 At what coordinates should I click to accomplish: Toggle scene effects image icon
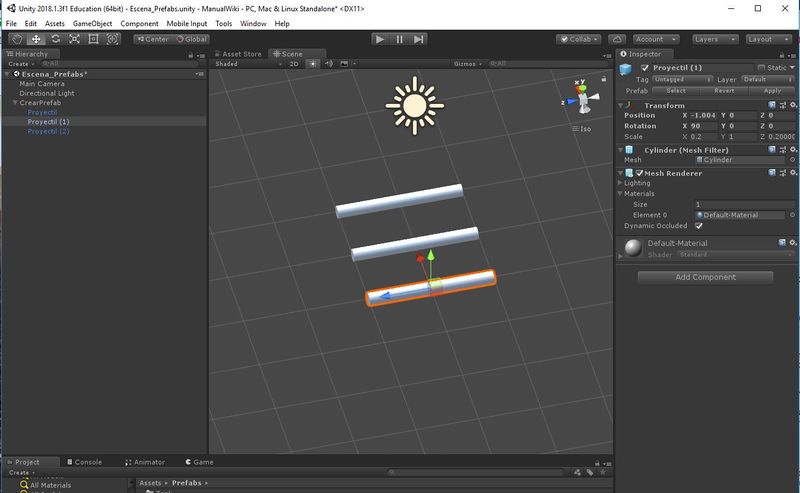[344, 64]
